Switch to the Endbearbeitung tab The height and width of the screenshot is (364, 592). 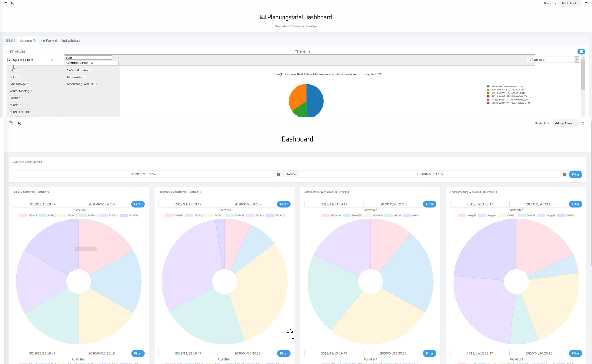point(71,41)
